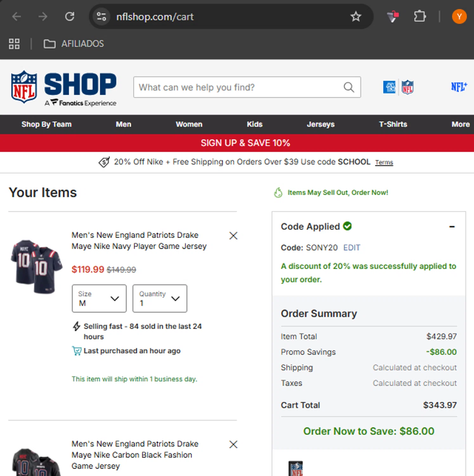Remove Navy Player Game Jersey from cart

click(x=233, y=235)
